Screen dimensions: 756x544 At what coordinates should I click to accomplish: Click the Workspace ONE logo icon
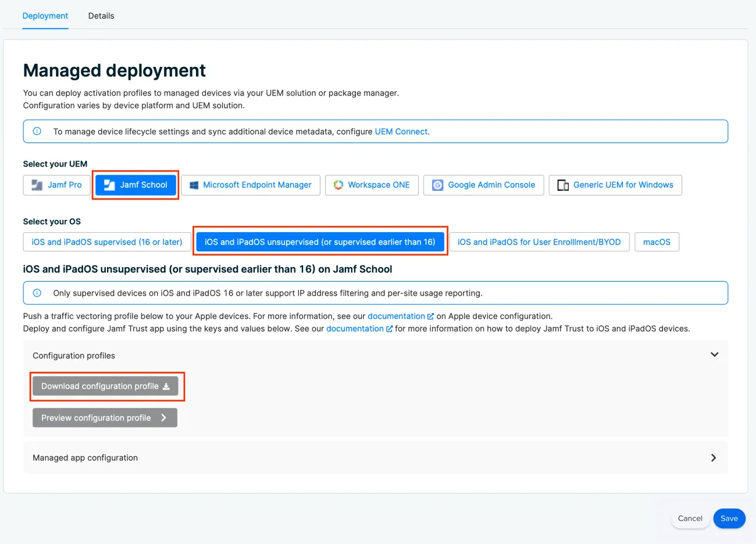tap(338, 185)
